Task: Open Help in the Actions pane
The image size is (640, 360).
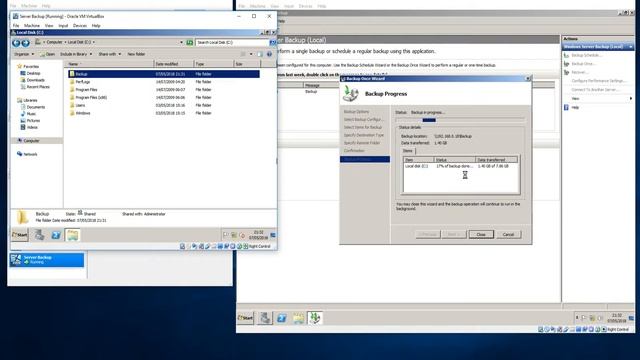Action: pos(575,107)
